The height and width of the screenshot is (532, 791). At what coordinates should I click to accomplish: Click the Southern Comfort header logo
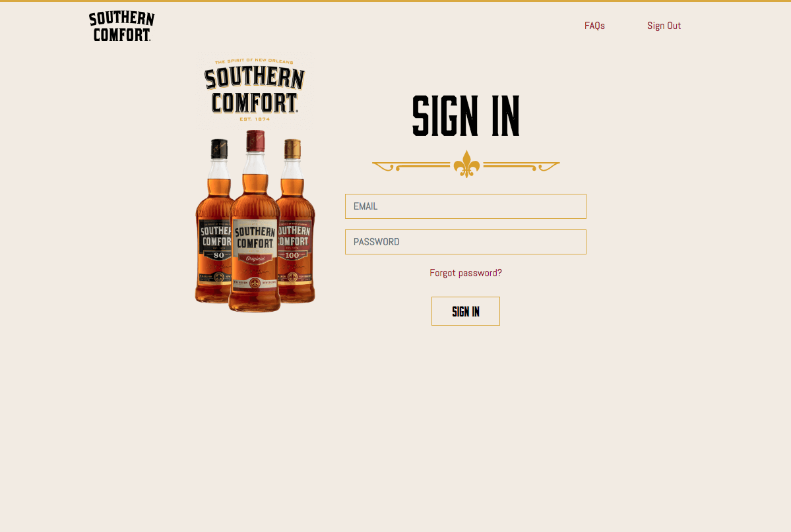[x=121, y=26]
